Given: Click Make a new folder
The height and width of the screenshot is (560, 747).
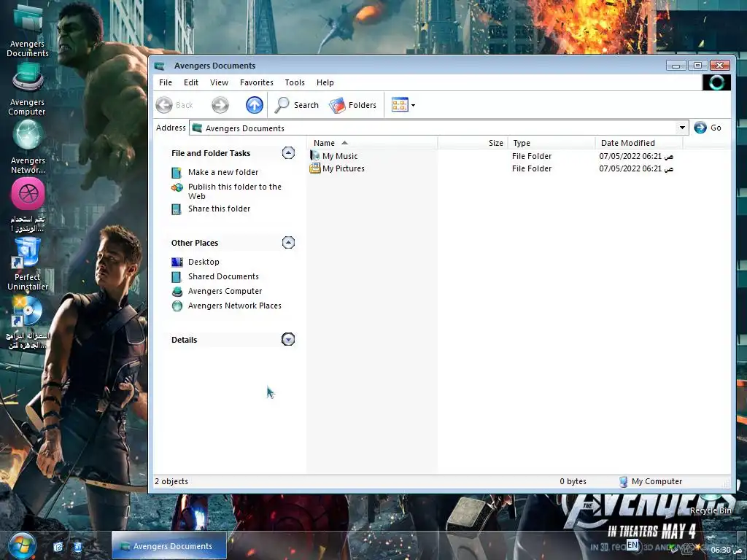Looking at the screenshot, I should click(223, 172).
